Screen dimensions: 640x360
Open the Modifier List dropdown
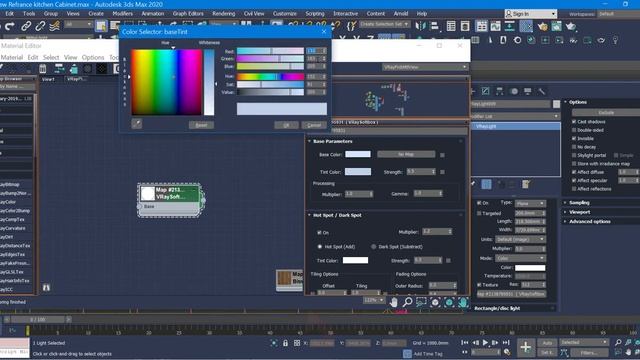(x=515, y=116)
